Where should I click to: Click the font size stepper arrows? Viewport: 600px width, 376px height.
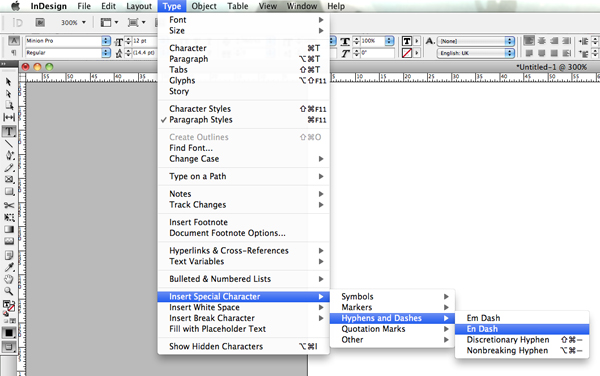128,41
